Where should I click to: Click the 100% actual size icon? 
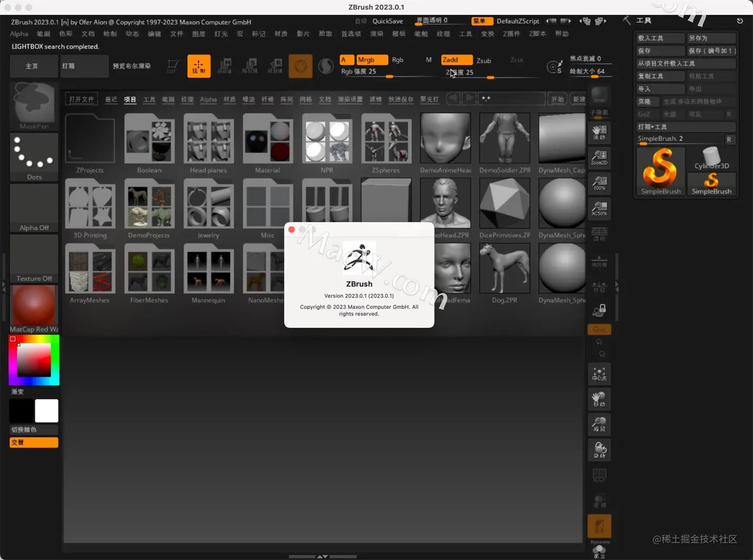pos(599,183)
